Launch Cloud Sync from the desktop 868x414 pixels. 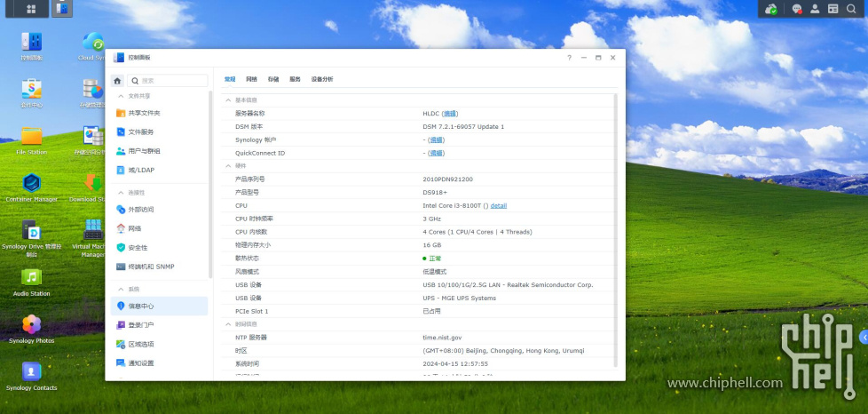point(93,46)
